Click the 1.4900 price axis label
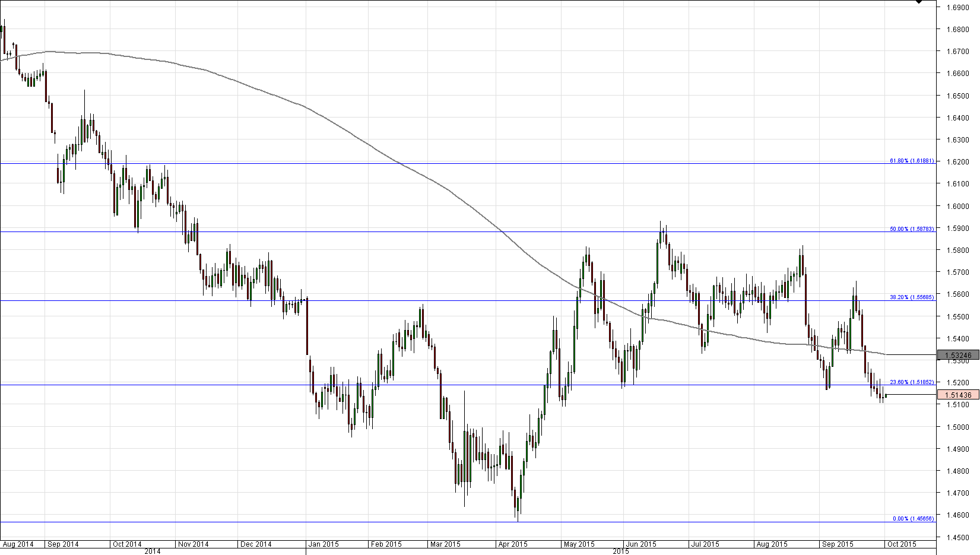Screen dimensions: 980x555 (x=958, y=449)
